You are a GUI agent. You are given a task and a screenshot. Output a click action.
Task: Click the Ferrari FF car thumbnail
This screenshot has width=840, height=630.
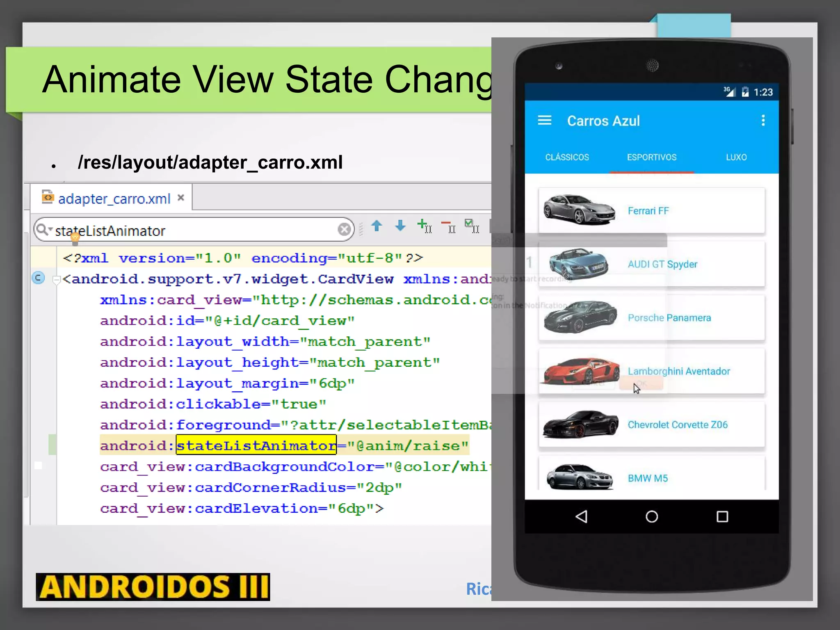(x=580, y=210)
